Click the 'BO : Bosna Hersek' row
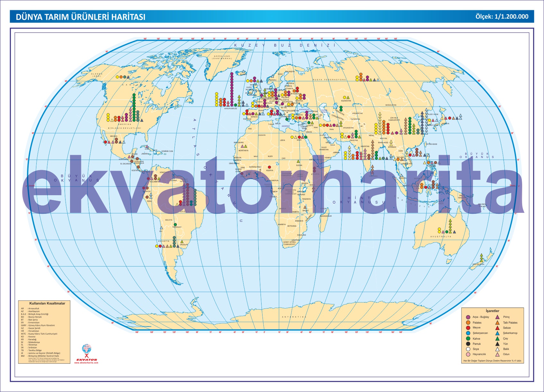 31,317
